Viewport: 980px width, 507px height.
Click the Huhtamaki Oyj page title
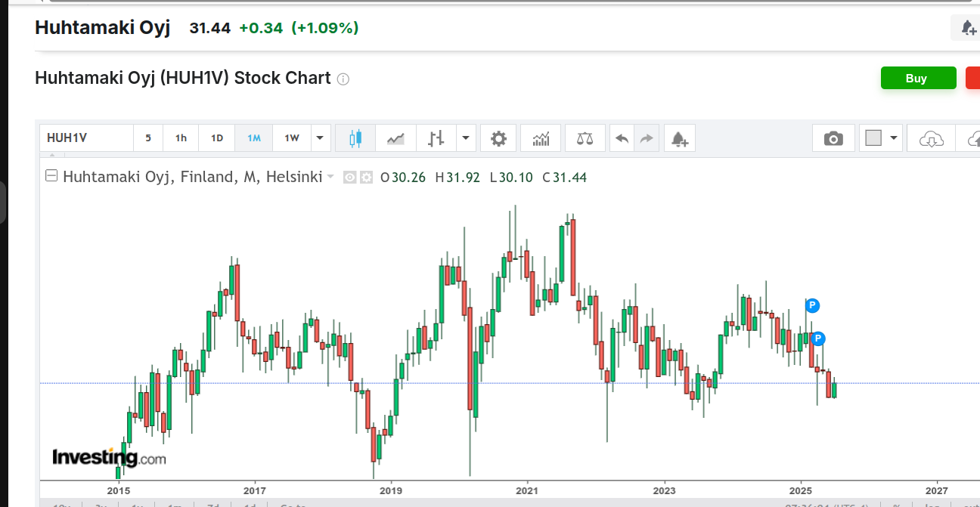tap(102, 28)
